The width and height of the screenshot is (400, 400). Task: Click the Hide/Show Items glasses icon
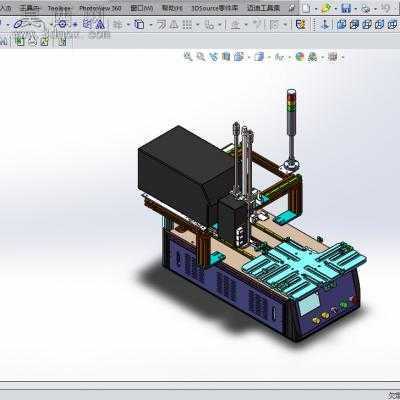279,57
